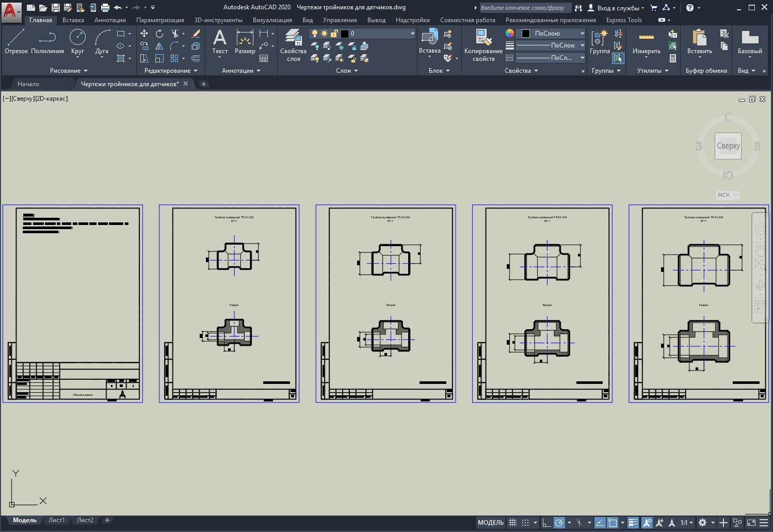Expand the Рисование panel flyout
773x532 pixels.
tap(69, 71)
